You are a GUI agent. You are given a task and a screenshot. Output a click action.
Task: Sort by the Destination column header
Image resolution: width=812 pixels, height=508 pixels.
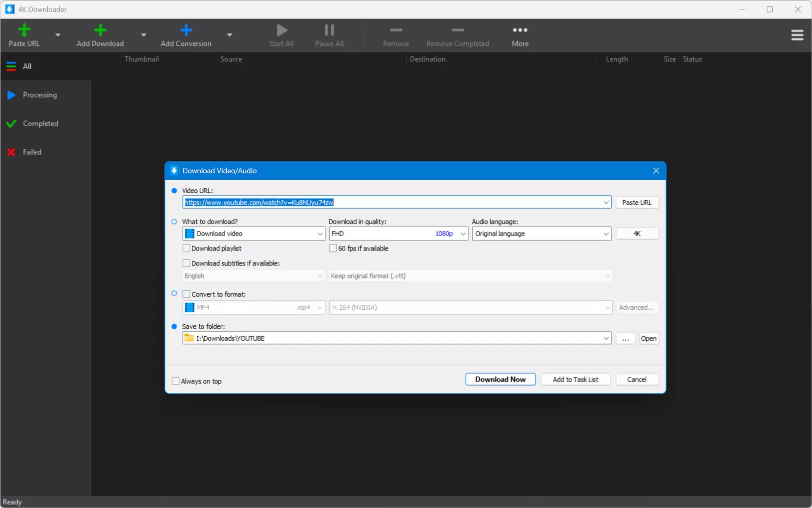click(x=427, y=59)
